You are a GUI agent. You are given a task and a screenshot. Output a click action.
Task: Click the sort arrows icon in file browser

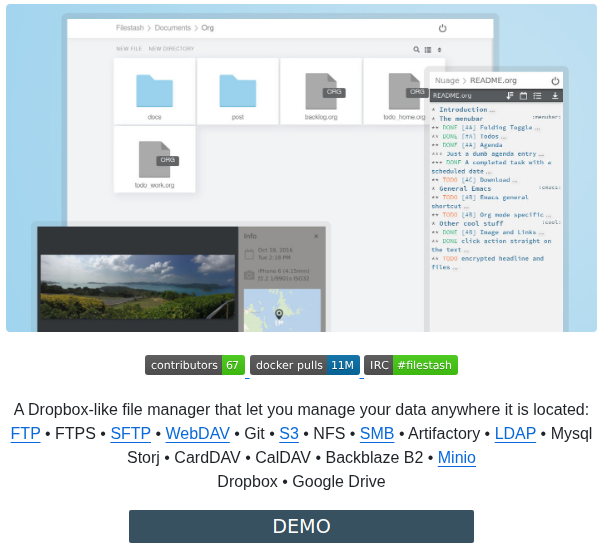coord(440,50)
